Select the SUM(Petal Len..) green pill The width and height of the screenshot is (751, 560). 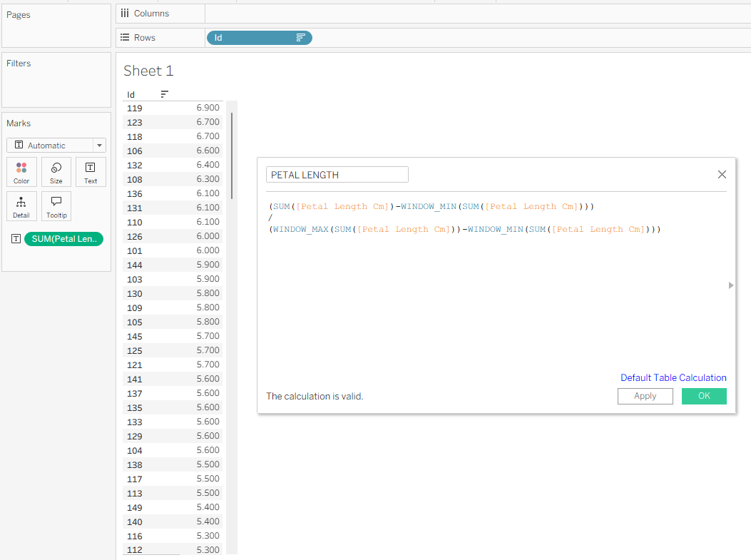(64, 240)
